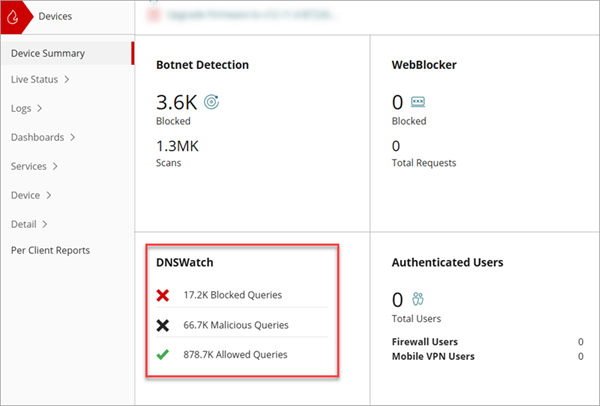Viewport: 600px width, 406px height.
Task: Click the Botnet Detection radar target icon
Action: (211, 102)
